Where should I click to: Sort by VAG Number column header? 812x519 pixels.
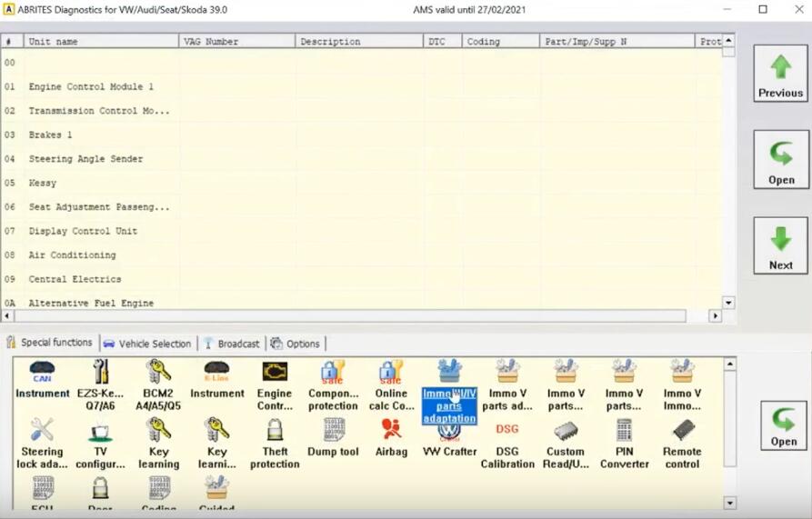[236, 42]
